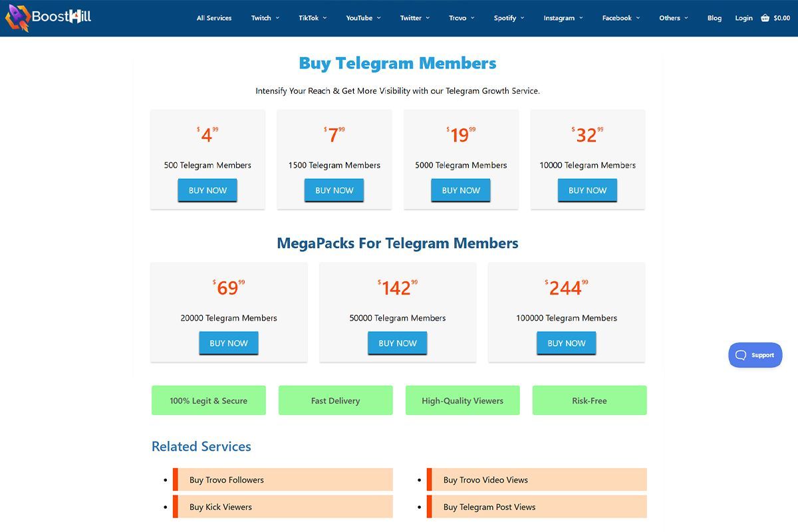Click the '10000 Telegram Members' label

(588, 165)
